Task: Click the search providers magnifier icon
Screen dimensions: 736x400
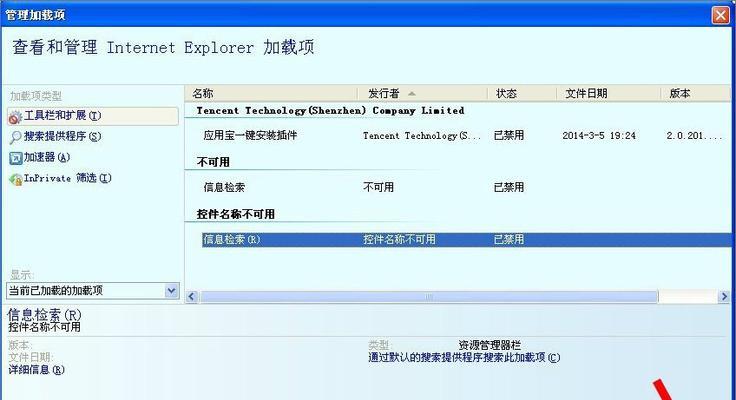Action: (15, 137)
